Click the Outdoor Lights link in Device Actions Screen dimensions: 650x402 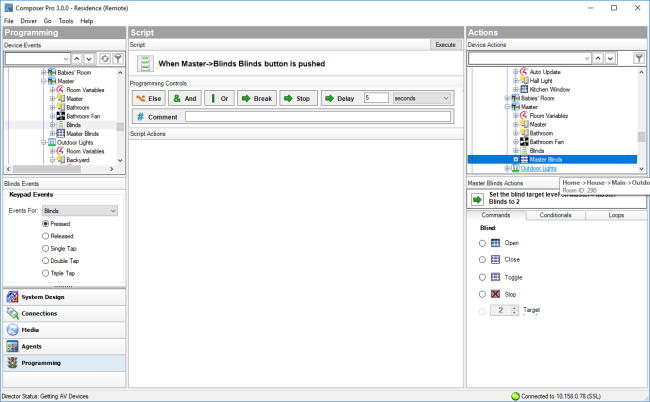pos(538,168)
